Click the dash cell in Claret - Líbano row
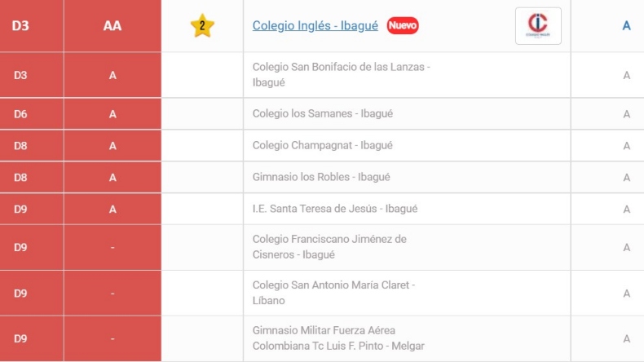This screenshot has width=644, height=362. pos(112,294)
